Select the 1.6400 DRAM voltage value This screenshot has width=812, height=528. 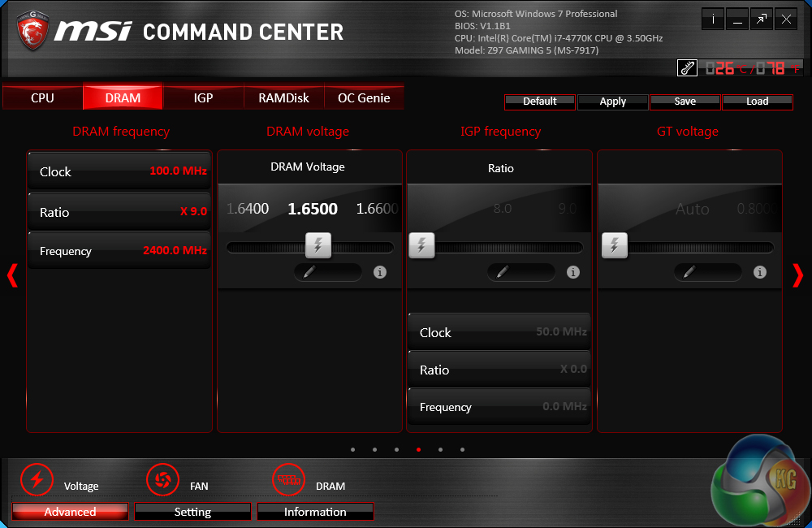tap(248, 209)
